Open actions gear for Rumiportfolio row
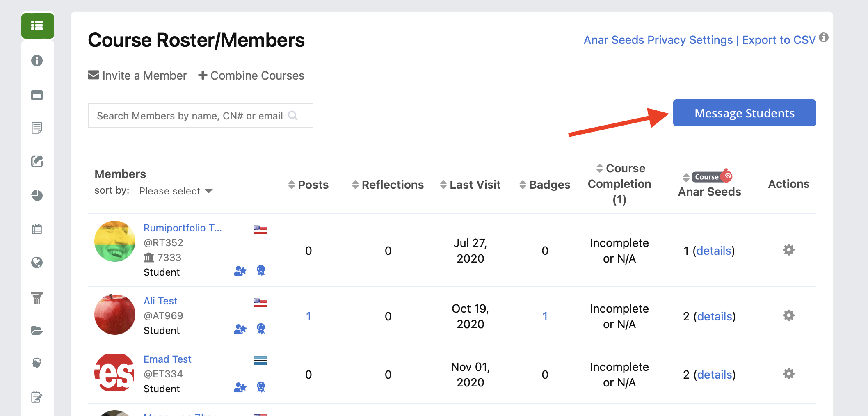The image size is (868, 416). click(x=788, y=250)
